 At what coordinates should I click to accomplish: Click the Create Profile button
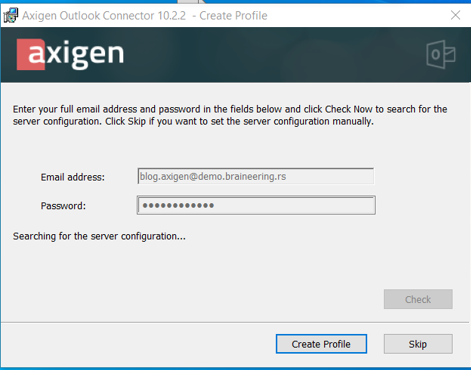321,344
